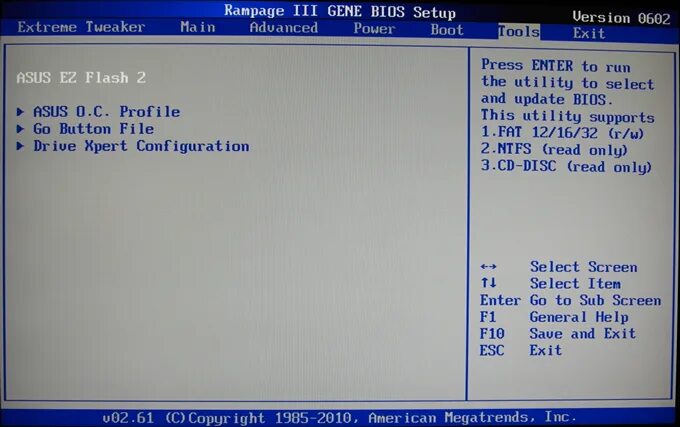Open ASUS O.C. Profile submenu
The image size is (680, 427).
(x=107, y=112)
